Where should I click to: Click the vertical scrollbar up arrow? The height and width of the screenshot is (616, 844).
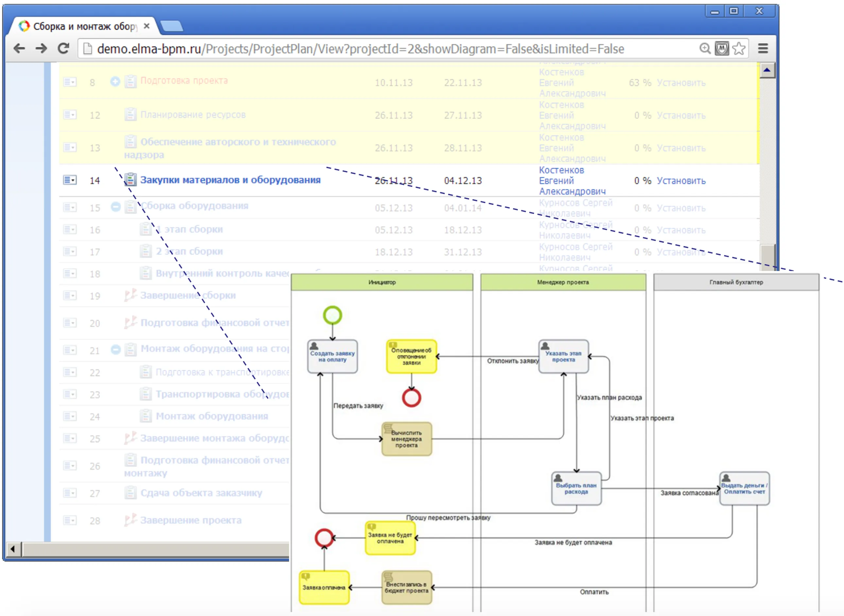tap(767, 70)
